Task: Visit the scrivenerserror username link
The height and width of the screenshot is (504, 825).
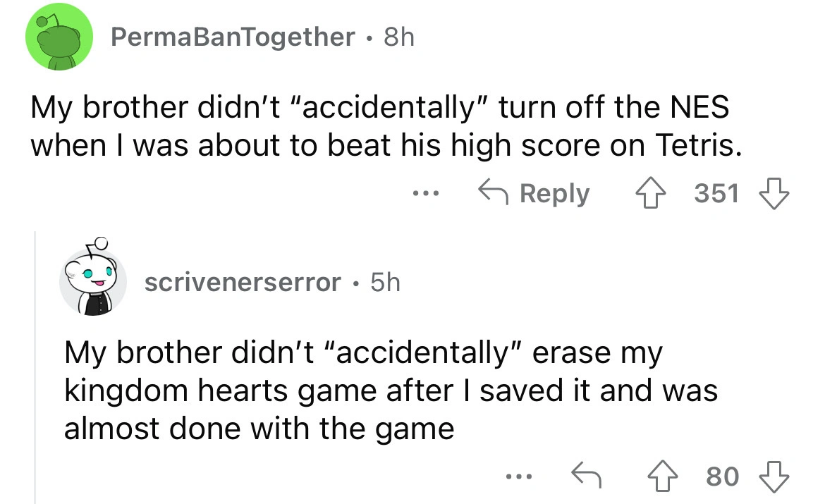Action: [242, 283]
